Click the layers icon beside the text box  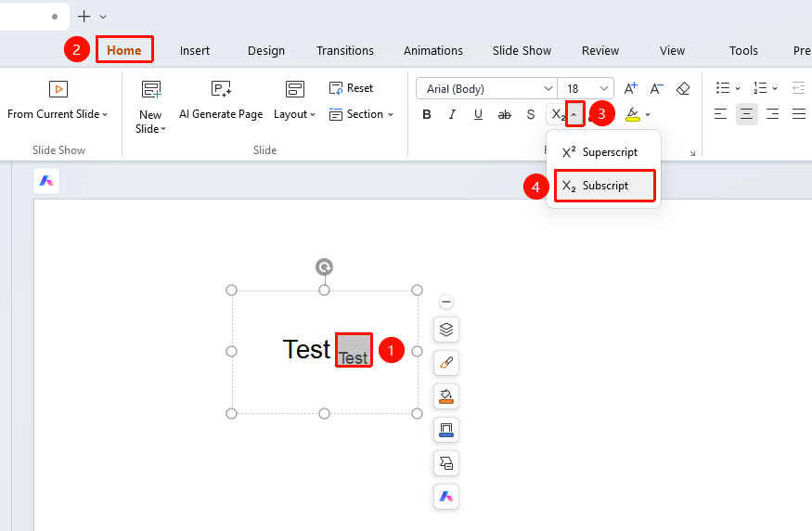tap(446, 330)
